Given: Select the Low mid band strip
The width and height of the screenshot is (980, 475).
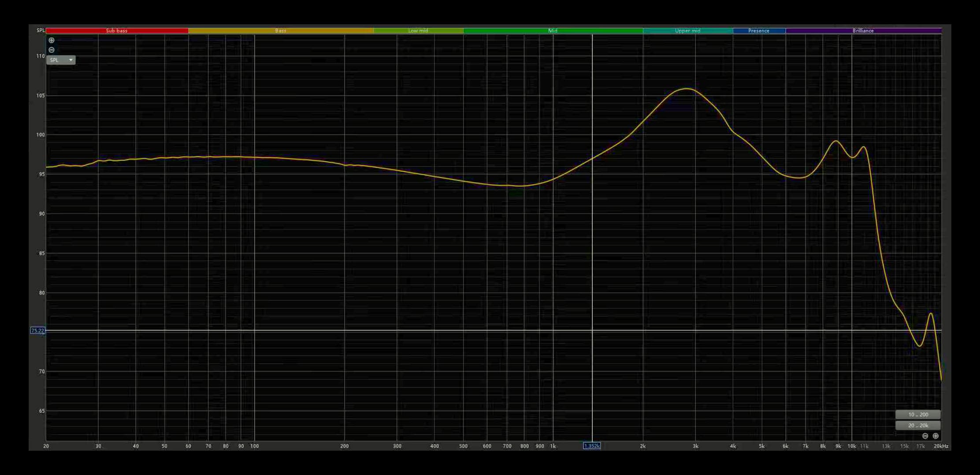Looking at the screenshot, I should click(418, 31).
